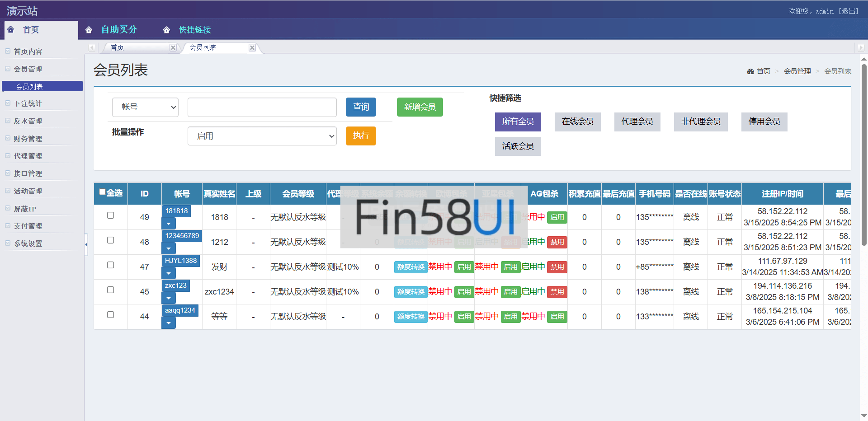
Task: Open the 批量操作 启用 dropdown
Action: click(x=262, y=136)
